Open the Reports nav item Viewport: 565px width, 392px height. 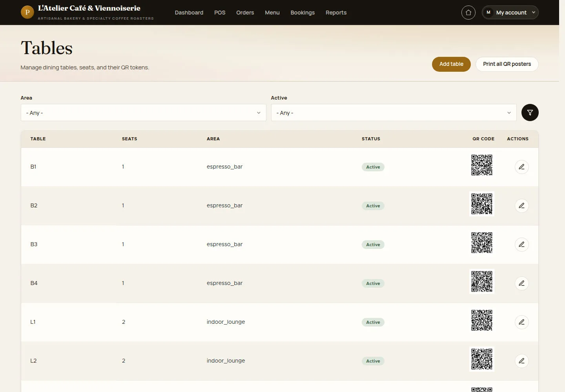(336, 13)
